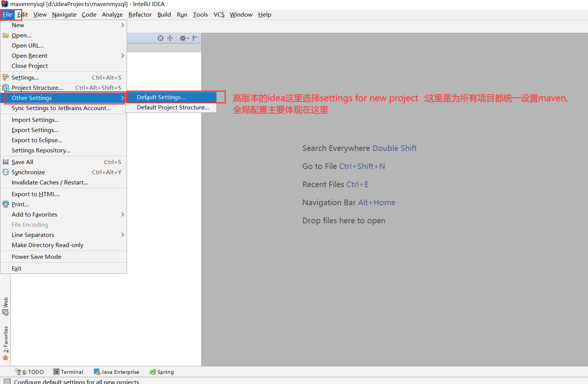Click the folder icon next to Open...
Viewport: 588px width, 384px height.
[6, 35]
